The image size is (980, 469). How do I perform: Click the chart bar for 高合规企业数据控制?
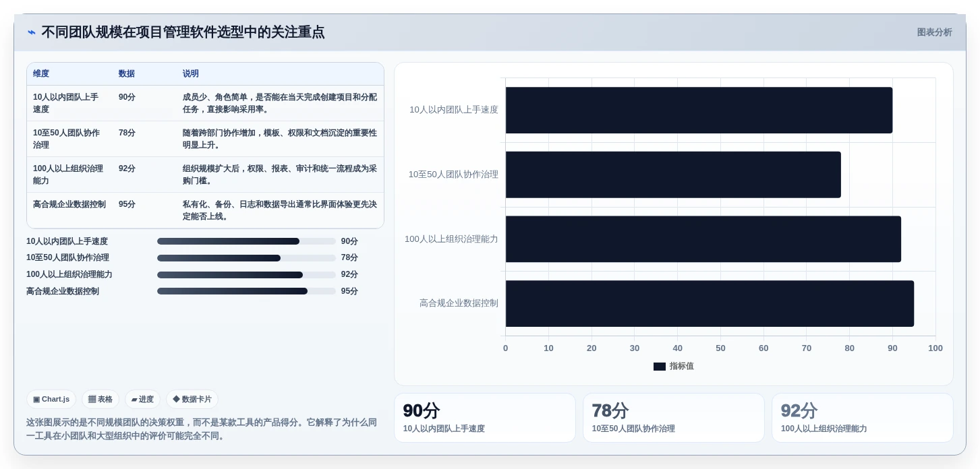pyautogui.click(x=710, y=304)
